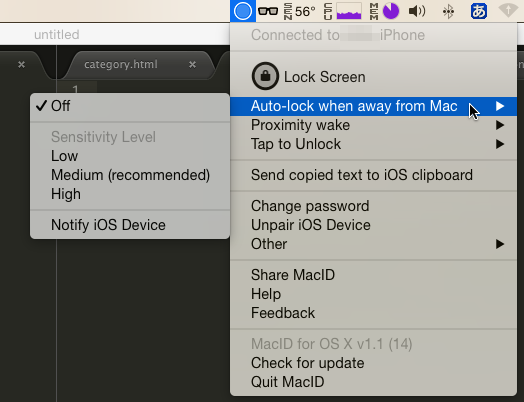Expand arrow beside Other menu item

click(x=500, y=244)
